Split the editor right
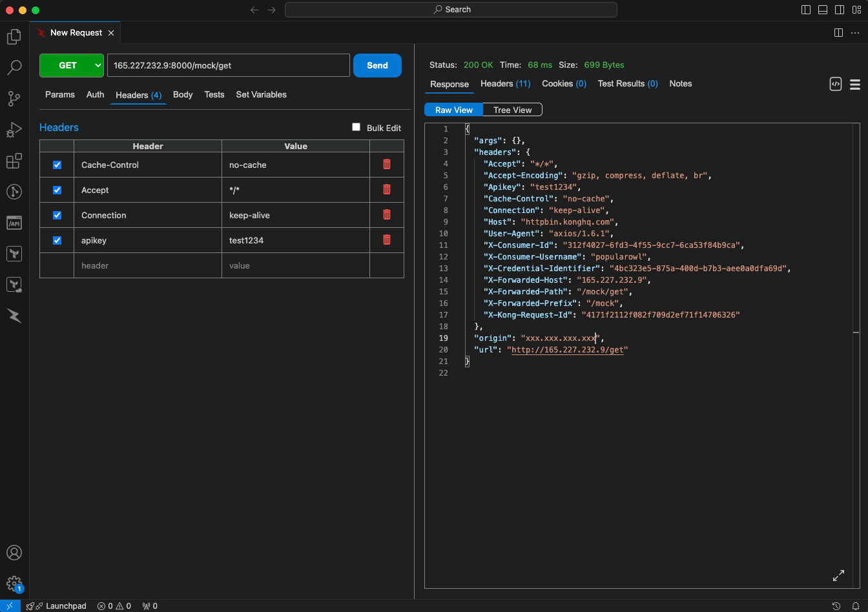The width and height of the screenshot is (868, 612). click(838, 32)
